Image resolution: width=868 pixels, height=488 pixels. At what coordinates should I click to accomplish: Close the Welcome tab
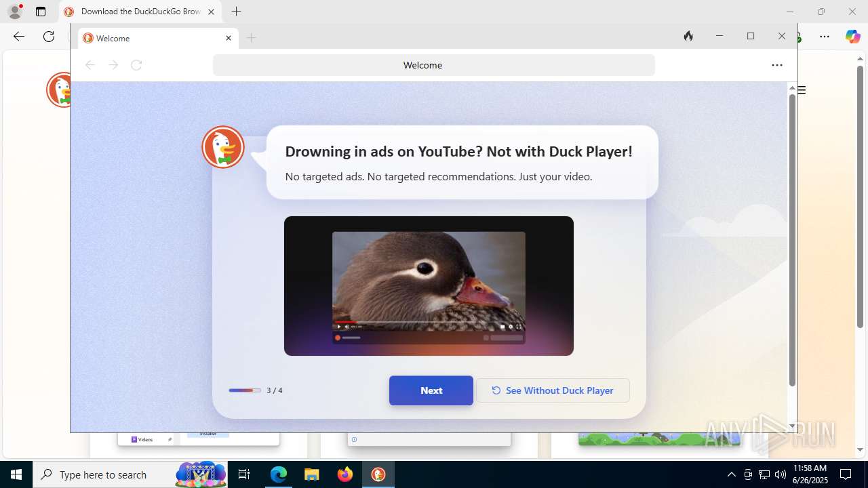pyautogui.click(x=229, y=38)
